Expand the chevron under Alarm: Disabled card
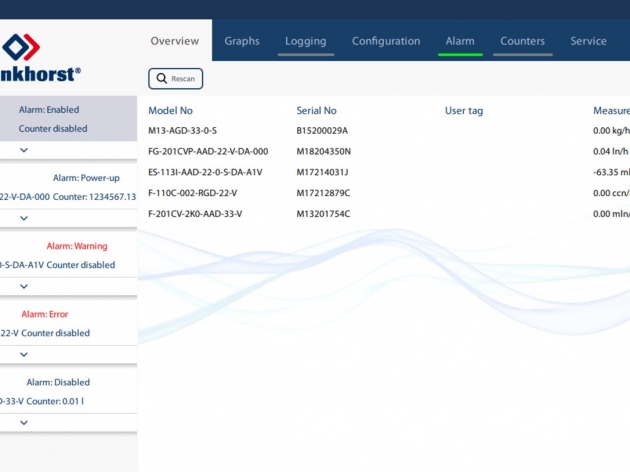This screenshot has height=472, width=630. tap(24, 422)
